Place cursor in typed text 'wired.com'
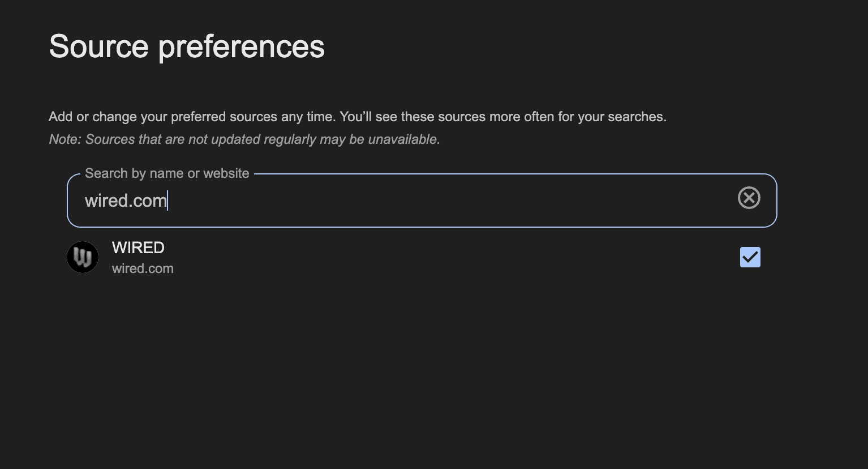The image size is (868, 469). point(126,201)
